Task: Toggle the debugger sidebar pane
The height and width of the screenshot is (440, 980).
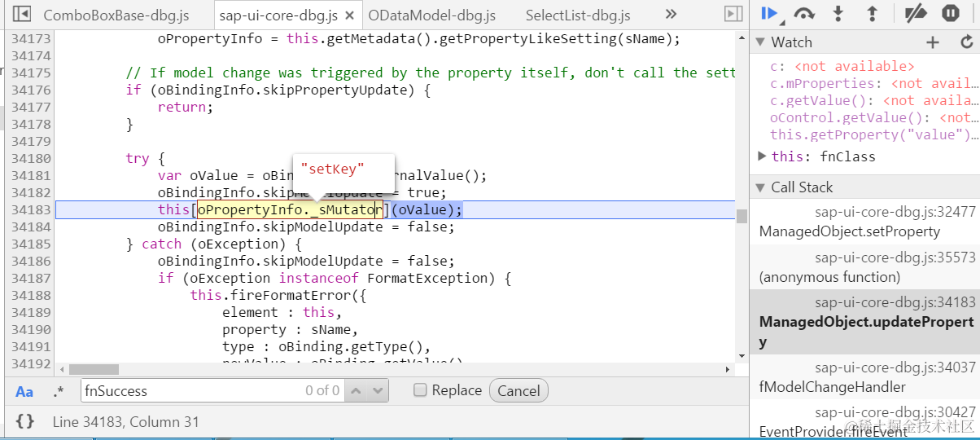Action: pyautogui.click(x=733, y=14)
